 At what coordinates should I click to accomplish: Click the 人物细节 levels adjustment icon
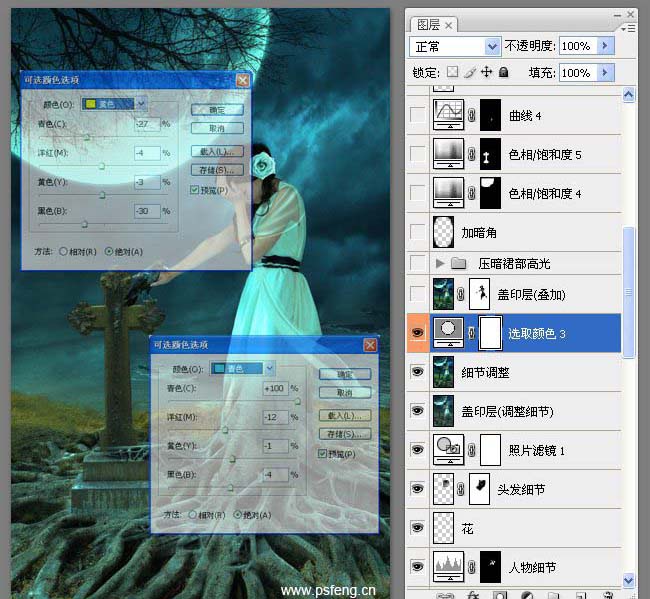pyautogui.click(x=449, y=567)
